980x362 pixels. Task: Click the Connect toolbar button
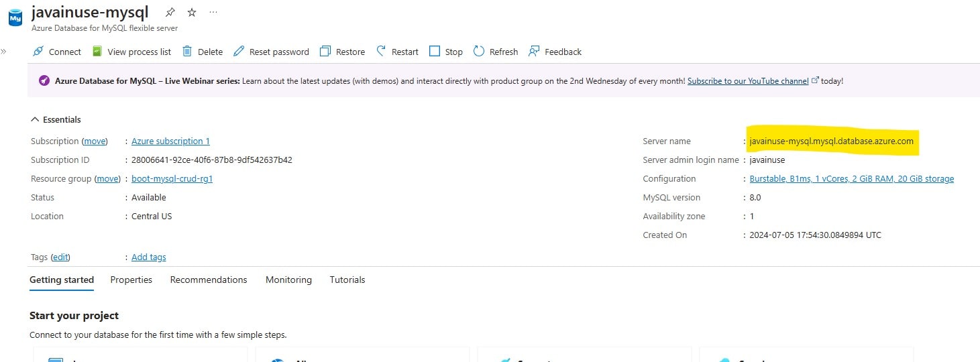click(x=57, y=52)
